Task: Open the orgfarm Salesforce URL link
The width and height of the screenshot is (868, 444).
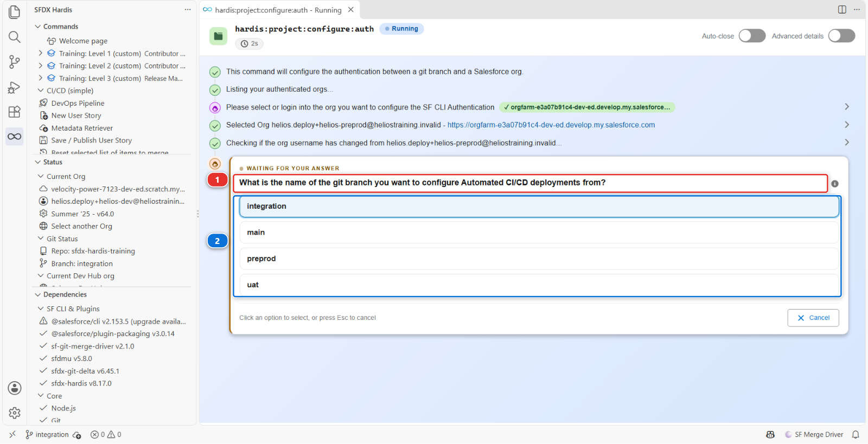Action: point(551,125)
